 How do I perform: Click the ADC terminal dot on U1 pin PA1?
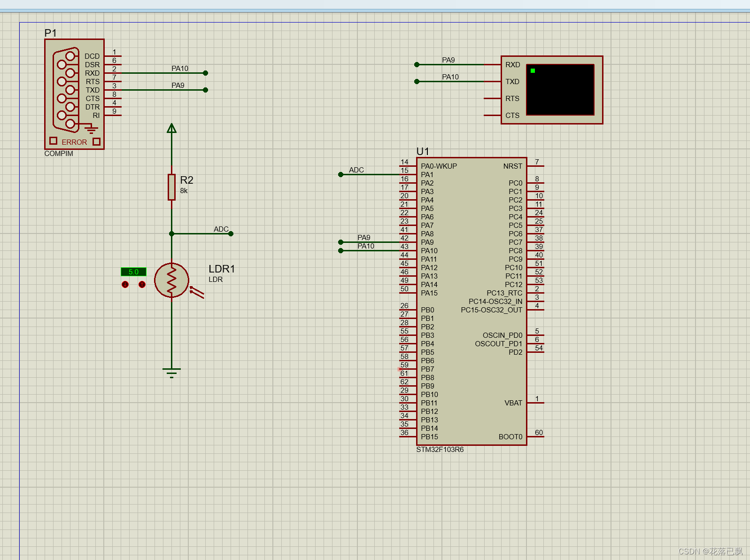pyautogui.click(x=341, y=174)
